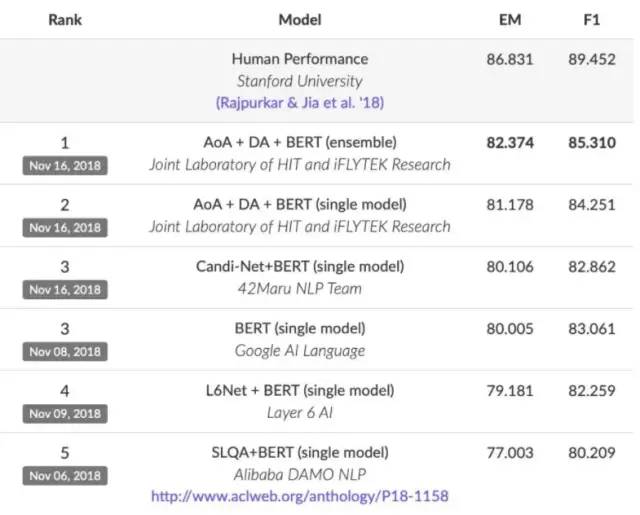Viewport: 640px width, 515px height.
Task: Click the EM column header
Action: (x=508, y=19)
